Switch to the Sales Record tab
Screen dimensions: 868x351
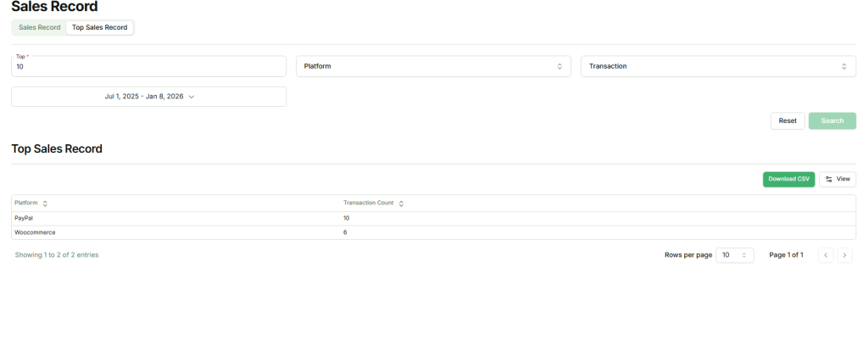click(x=40, y=27)
